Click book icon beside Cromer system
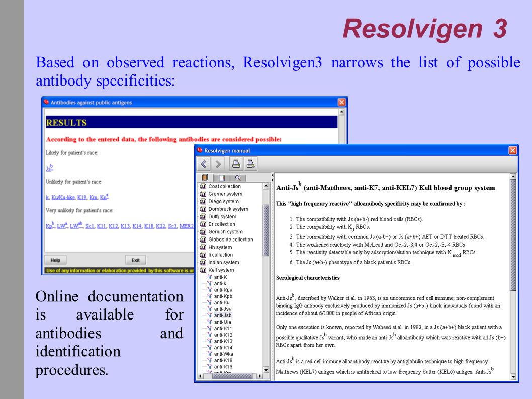 [x=203, y=194]
